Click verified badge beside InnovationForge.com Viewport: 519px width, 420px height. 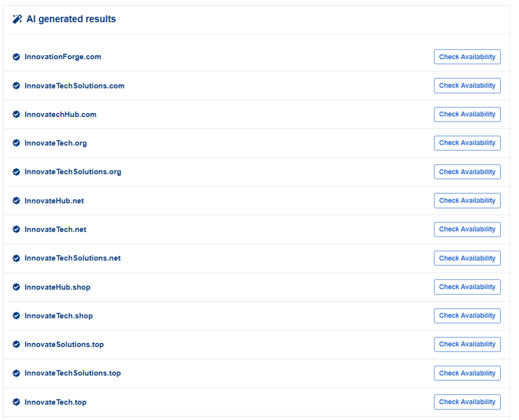(x=16, y=57)
